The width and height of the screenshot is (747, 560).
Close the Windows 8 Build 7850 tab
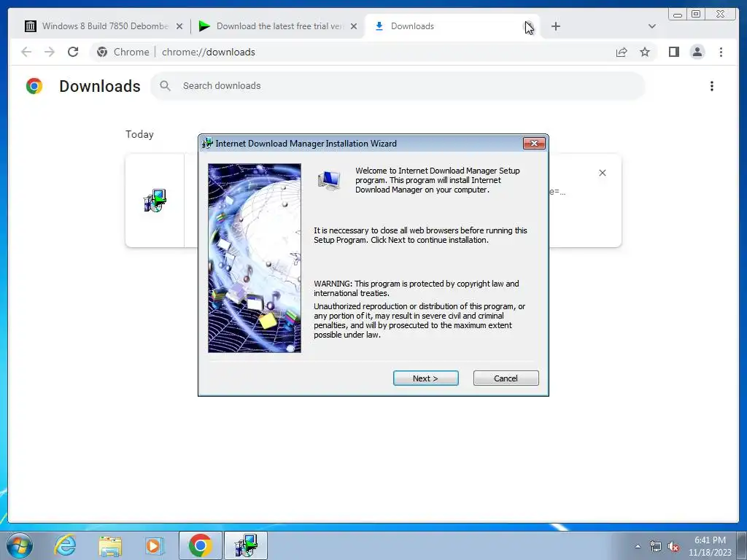coord(179,26)
